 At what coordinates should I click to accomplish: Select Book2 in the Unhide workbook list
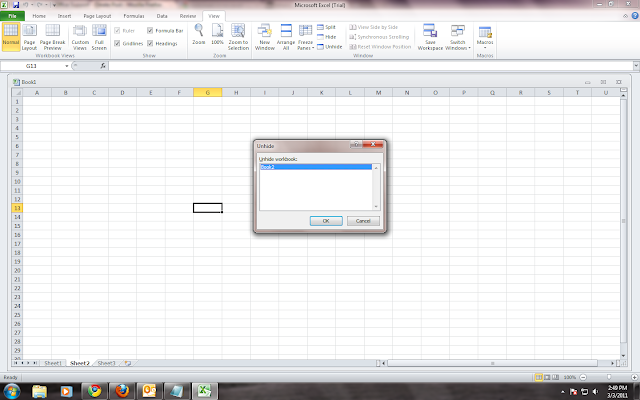pyautogui.click(x=316, y=167)
